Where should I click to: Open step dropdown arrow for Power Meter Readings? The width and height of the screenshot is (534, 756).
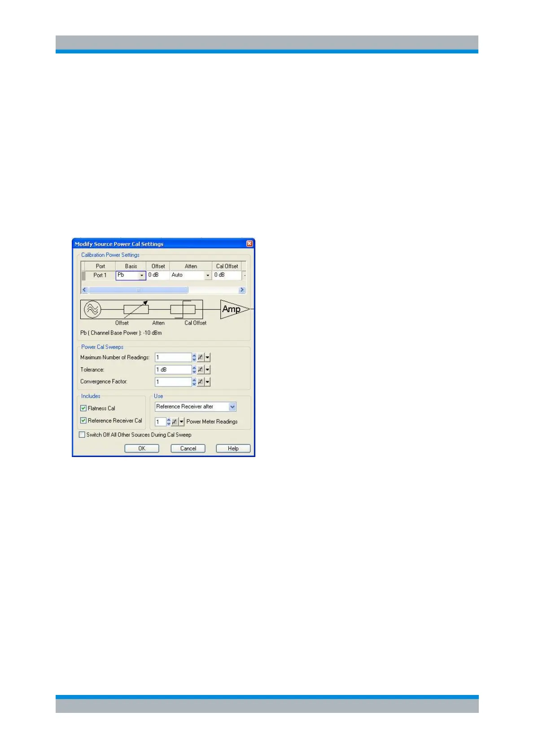(181, 422)
